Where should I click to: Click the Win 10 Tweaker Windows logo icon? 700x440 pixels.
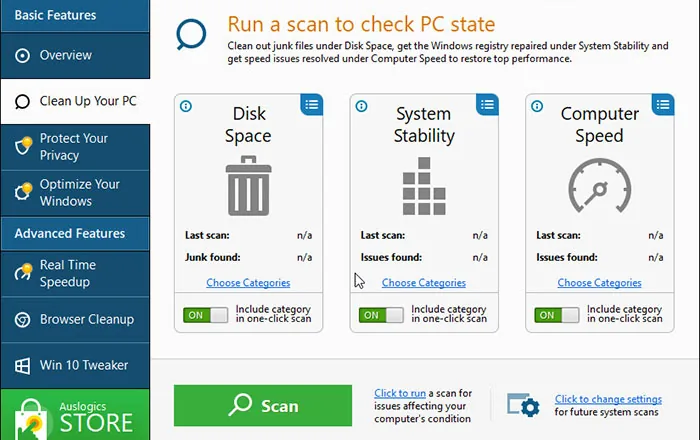(x=22, y=366)
